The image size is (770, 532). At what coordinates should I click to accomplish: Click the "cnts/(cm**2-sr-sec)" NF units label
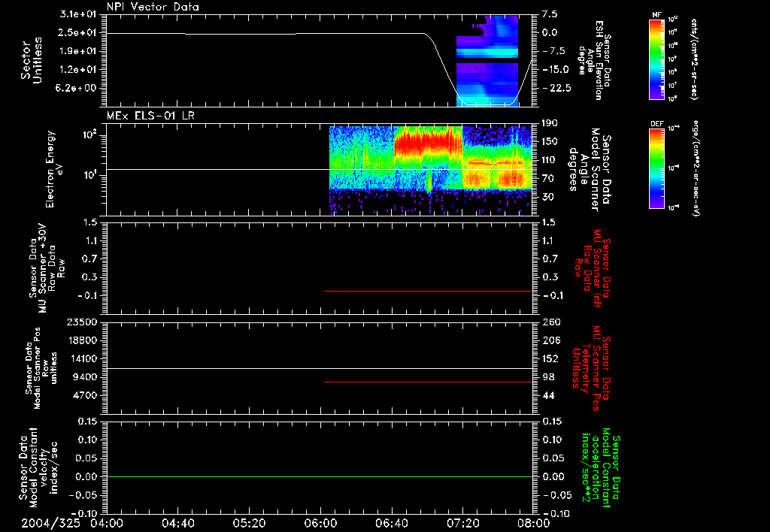point(694,59)
